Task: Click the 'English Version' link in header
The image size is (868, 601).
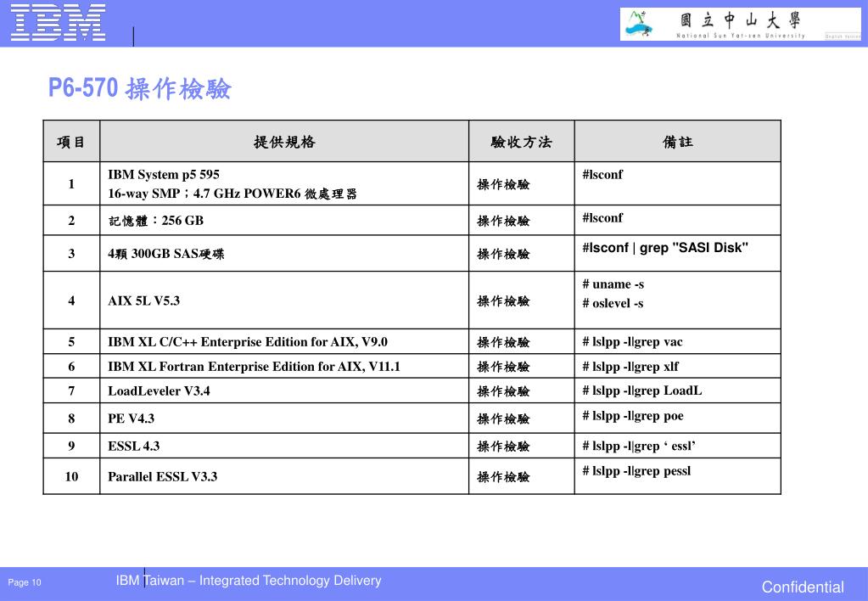Action: pyautogui.click(x=843, y=36)
